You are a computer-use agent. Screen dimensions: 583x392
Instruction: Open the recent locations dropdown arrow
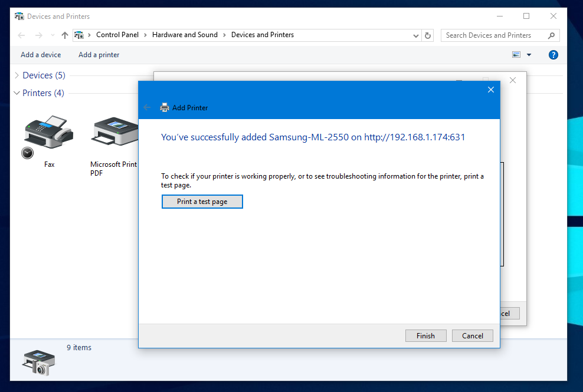point(52,35)
